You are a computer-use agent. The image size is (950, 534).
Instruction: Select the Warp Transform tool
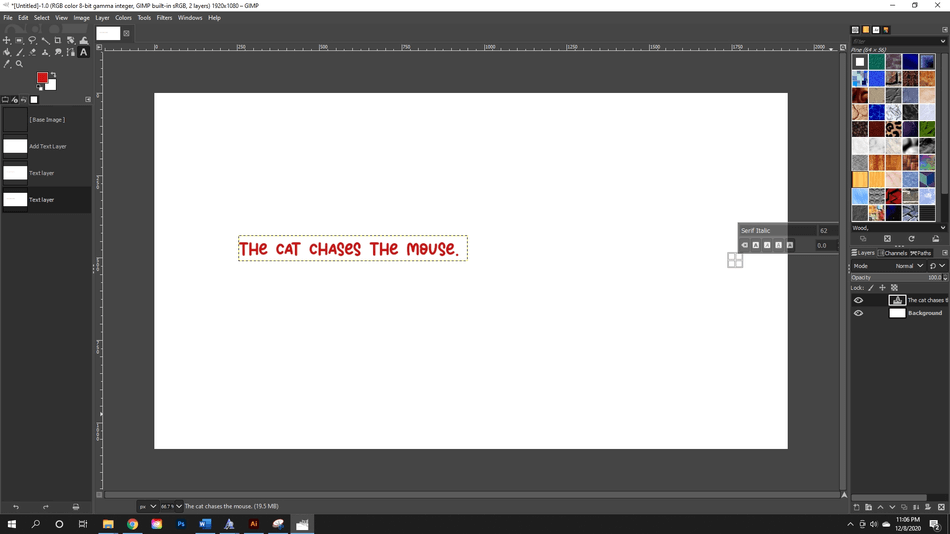tap(84, 40)
